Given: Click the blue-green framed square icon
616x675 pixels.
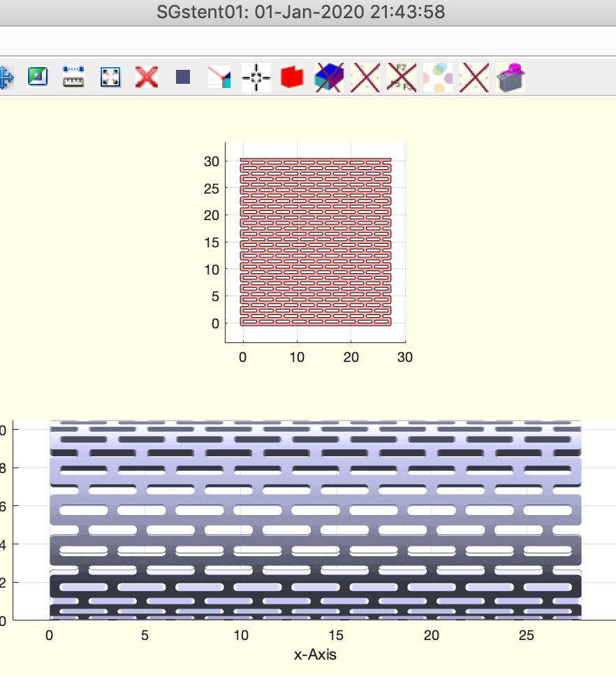Looking at the screenshot, I should (37, 77).
